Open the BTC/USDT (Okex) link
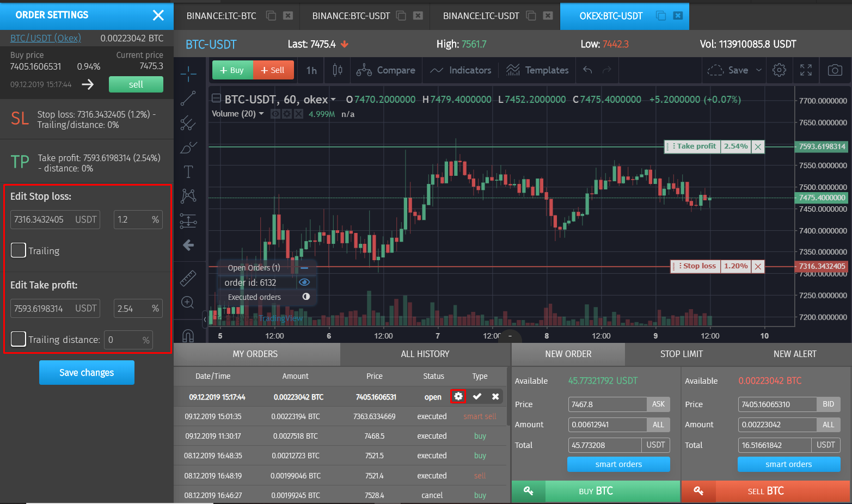 click(45, 38)
